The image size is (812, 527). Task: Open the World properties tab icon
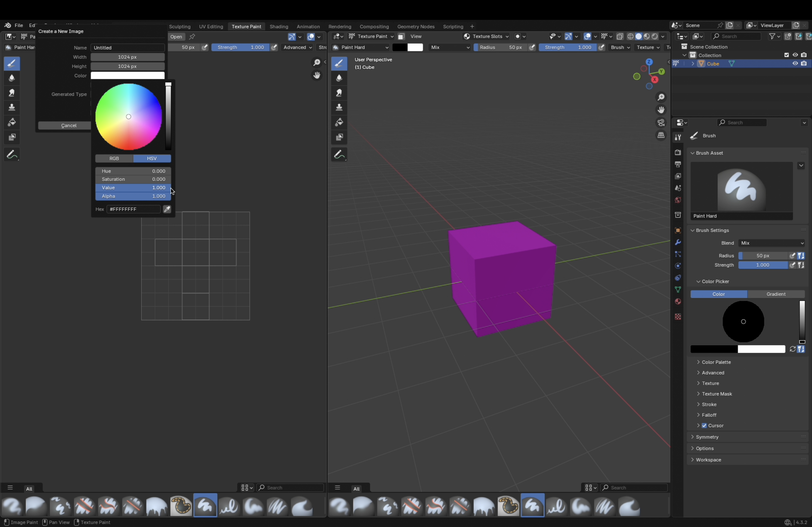tap(677, 200)
